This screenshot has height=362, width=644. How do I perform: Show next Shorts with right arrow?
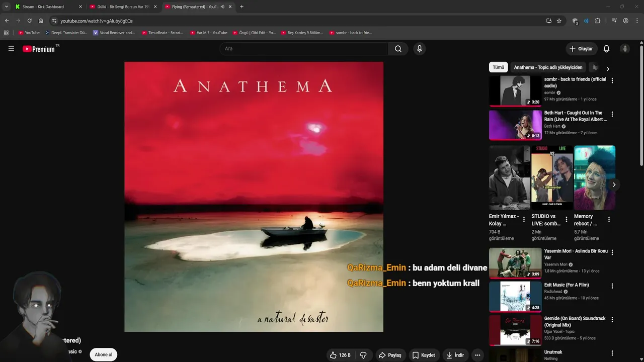click(x=614, y=185)
